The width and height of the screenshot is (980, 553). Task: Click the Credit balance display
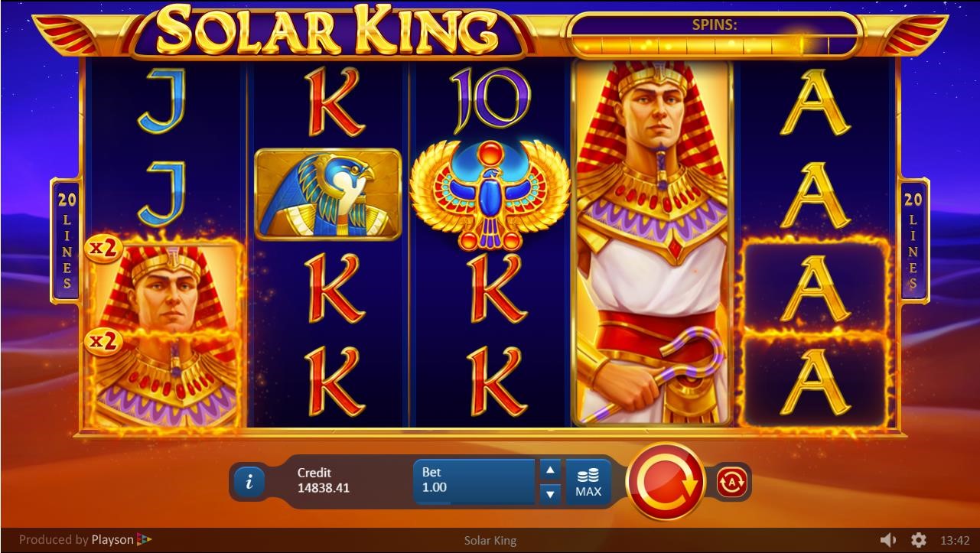(324, 480)
